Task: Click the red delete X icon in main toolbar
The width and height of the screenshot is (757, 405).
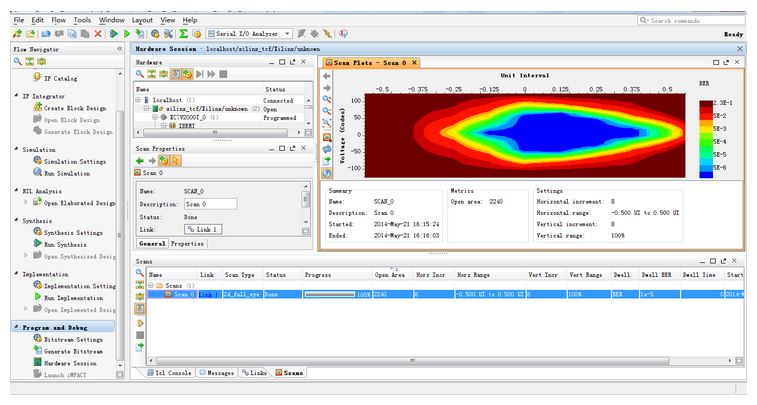Action: coord(98,34)
